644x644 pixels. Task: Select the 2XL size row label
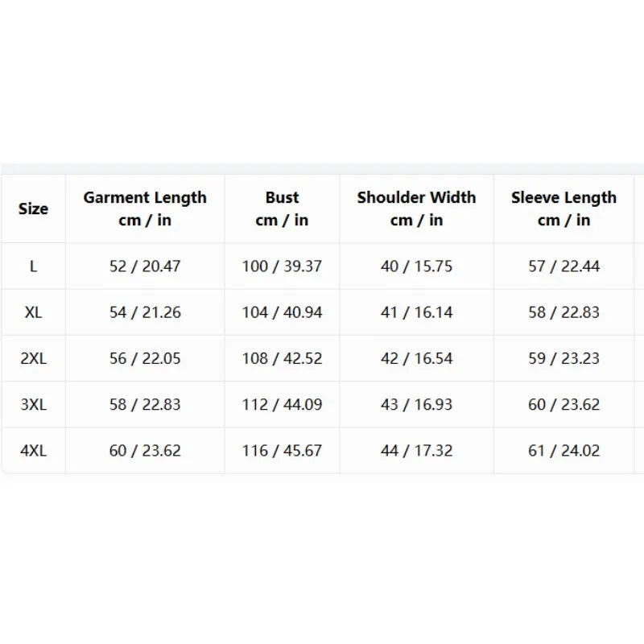tap(33, 358)
